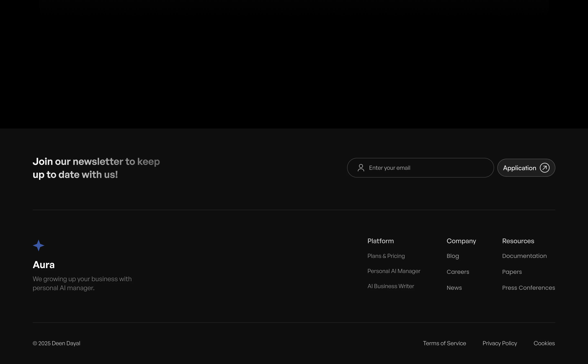
Task: Open the Personal AI Manager link
Action: [x=394, y=271]
